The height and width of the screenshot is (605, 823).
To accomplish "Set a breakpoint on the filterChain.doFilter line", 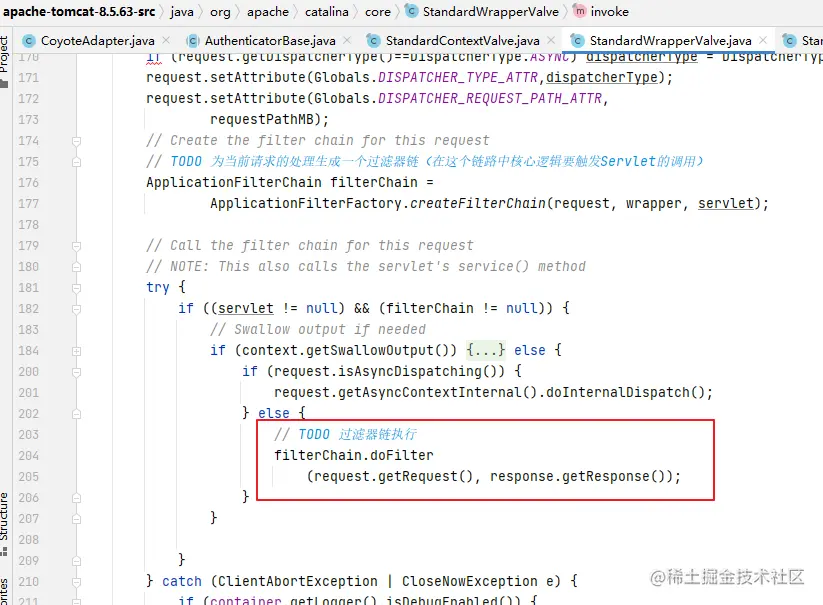I will coord(55,455).
